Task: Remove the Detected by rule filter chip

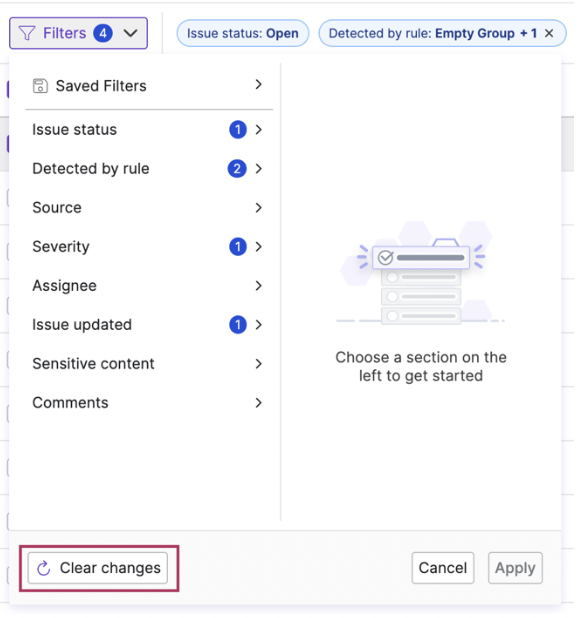Action: (x=549, y=34)
